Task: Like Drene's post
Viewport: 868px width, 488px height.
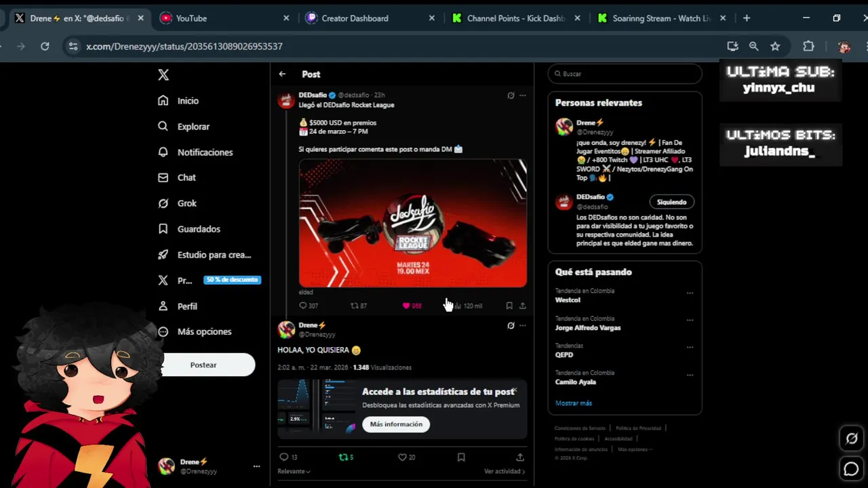Action: click(401, 457)
